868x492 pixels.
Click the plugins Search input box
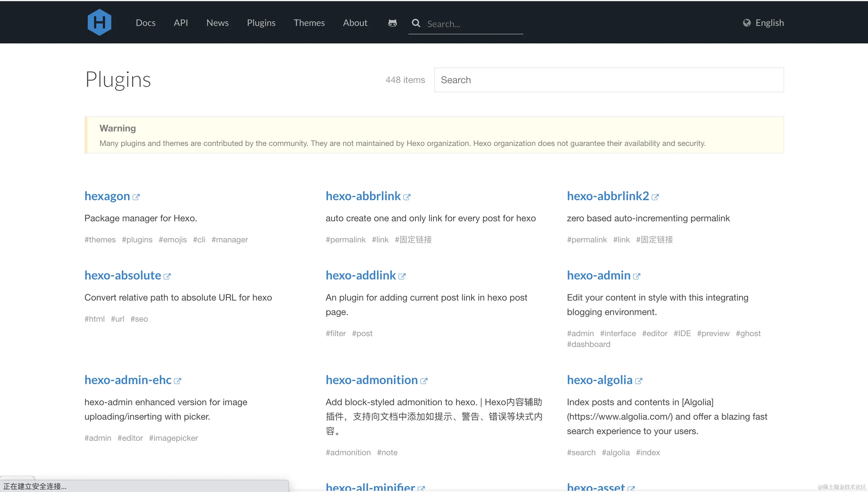tap(609, 80)
